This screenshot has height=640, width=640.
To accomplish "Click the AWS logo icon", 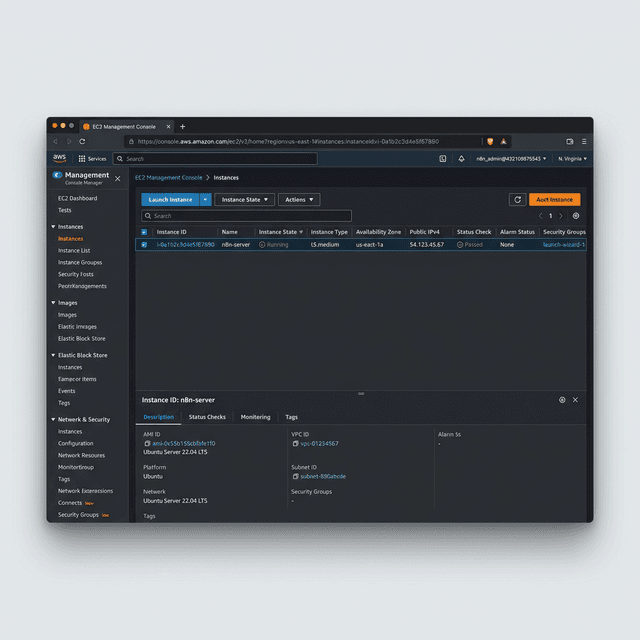I will tap(60, 158).
